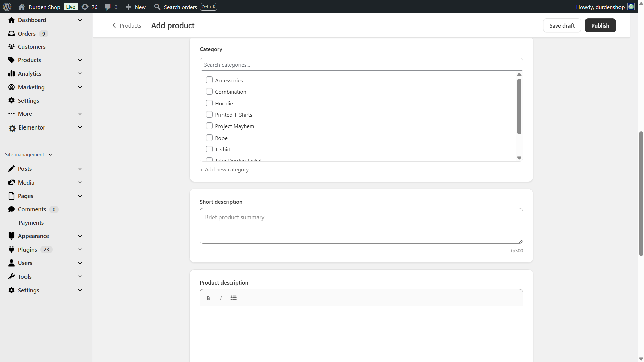The height and width of the screenshot is (362, 644).
Task: Open the Payments menu item
Action: [31, 223]
